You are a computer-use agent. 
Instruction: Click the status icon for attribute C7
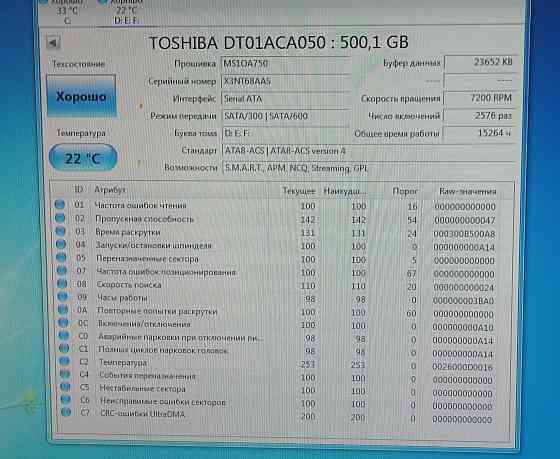tap(66, 413)
